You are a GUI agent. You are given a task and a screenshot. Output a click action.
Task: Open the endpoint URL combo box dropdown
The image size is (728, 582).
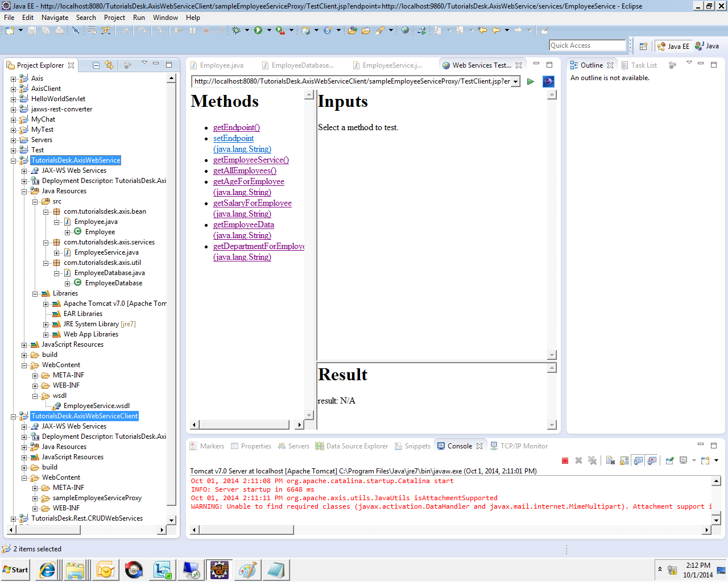tap(515, 81)
